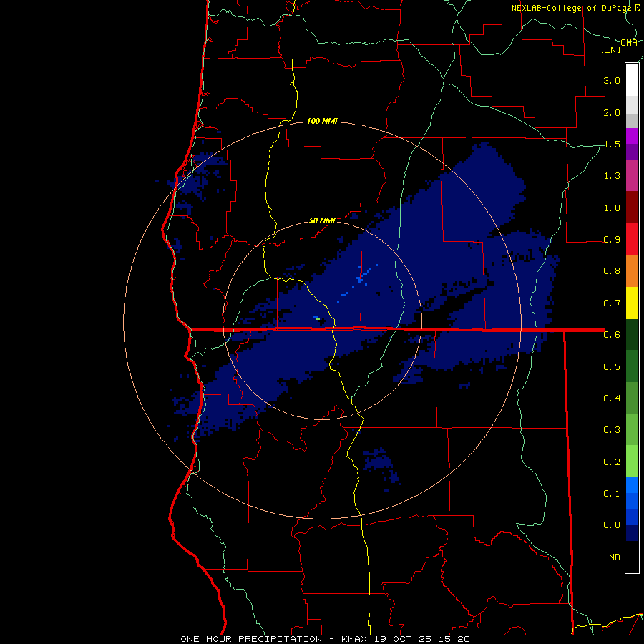
Task: Click the 15:20 timestamp
Action: click(454, 639)
